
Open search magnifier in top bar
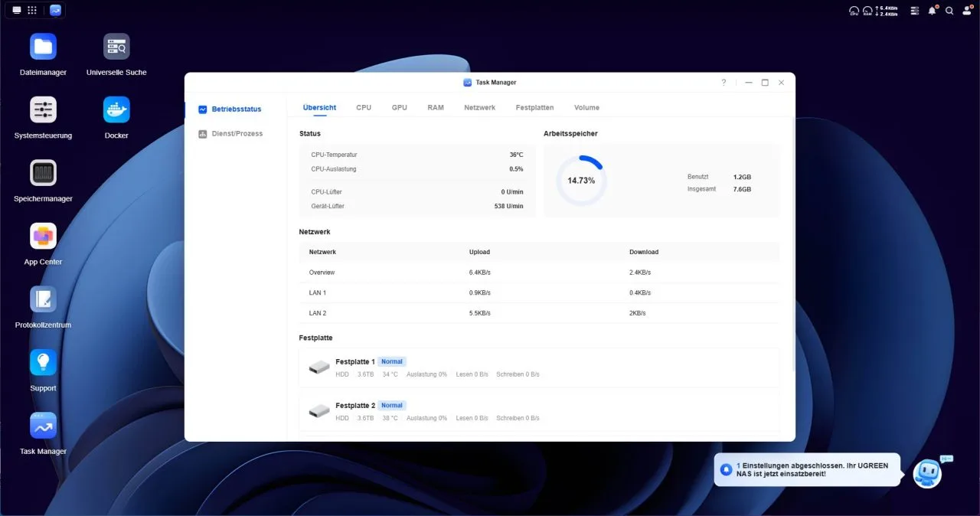coord(949,11)
